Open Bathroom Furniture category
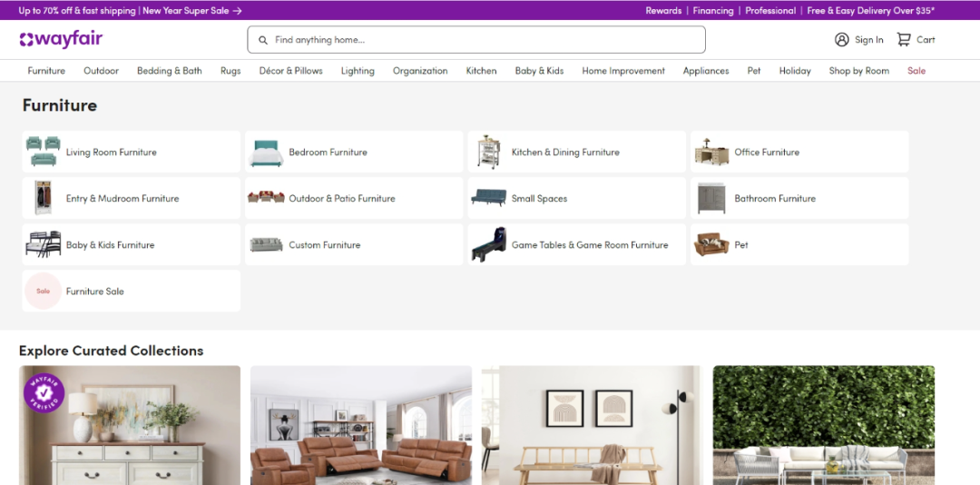 (799, 198)
